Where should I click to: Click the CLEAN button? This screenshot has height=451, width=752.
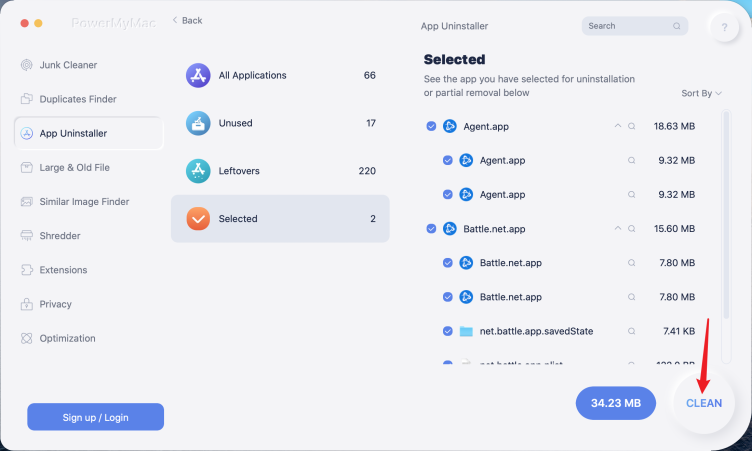(x=704, y=403)
